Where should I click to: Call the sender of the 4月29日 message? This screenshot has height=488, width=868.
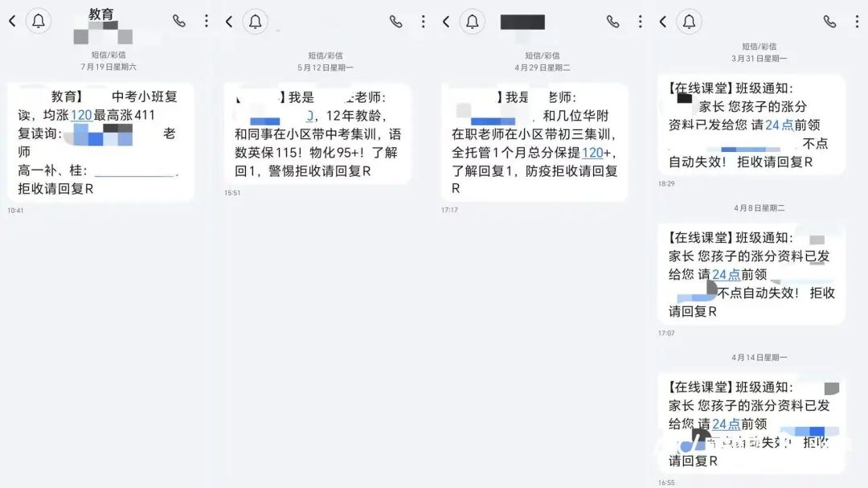click(612, 22)
